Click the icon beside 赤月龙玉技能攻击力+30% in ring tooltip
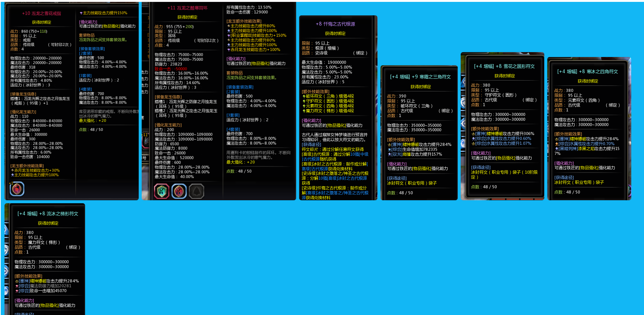Screen dimensions: 644x315 (x=12, y=171)
